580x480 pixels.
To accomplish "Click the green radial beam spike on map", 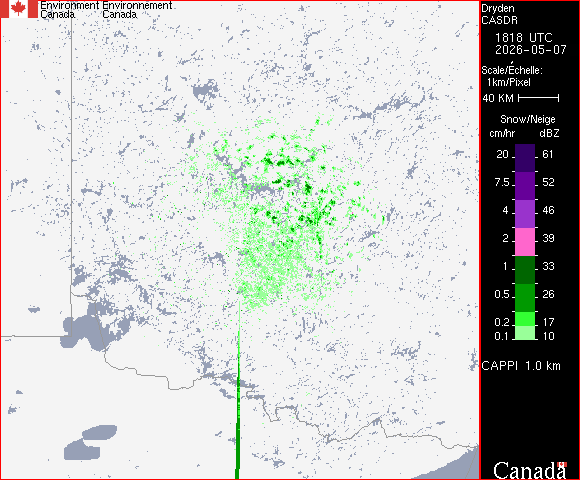I will pyautogui.click(x=237, y=407).
